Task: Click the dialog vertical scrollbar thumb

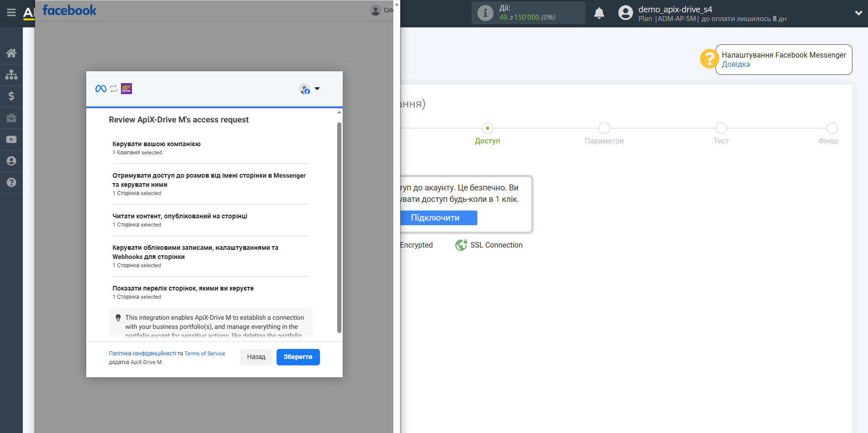Action: (x=339, y=227)
